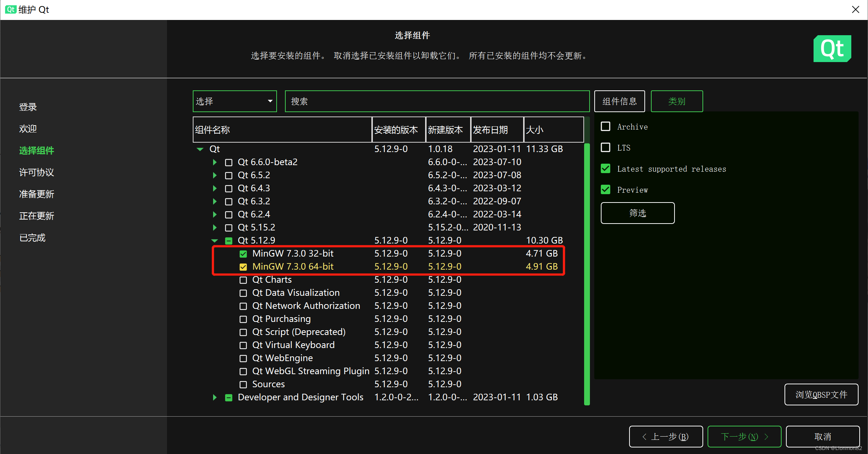Enable the LTS filter checkbox
This screenshot has height=454, width=868.
(x=606, y=148)
